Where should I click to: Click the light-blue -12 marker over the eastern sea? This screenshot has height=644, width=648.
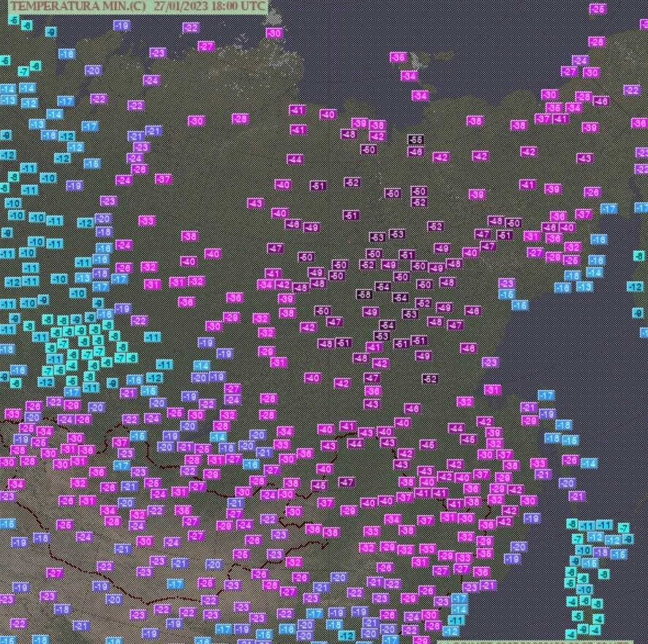coord(634,287)
